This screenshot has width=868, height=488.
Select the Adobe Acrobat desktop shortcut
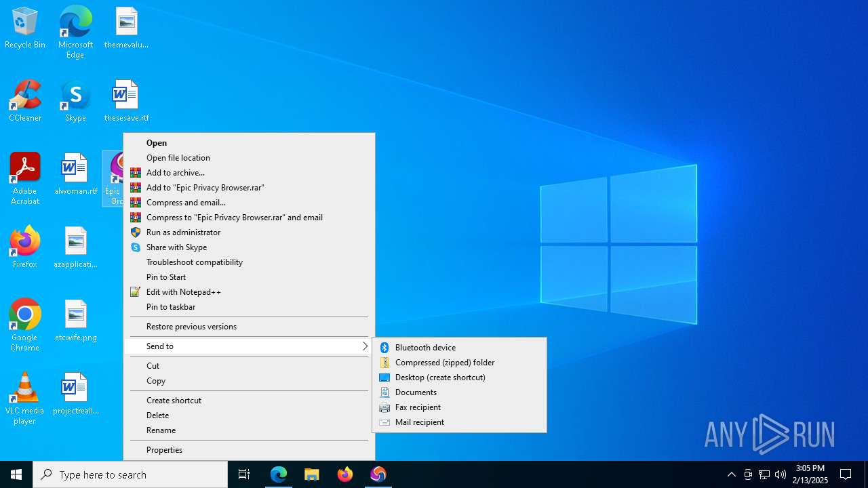25,179
